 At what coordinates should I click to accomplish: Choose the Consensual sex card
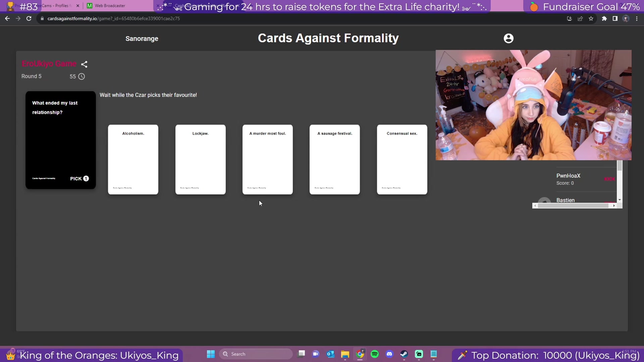[x=402, y=160]
